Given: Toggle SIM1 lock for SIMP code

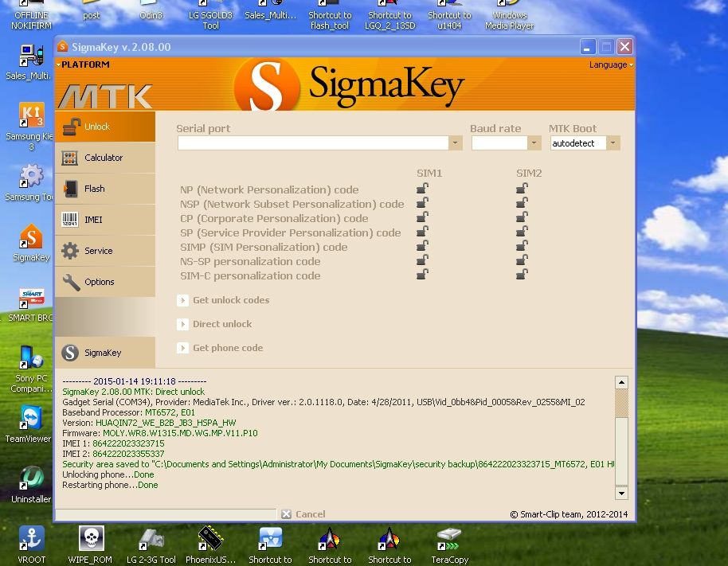Looking at the screenshot, I should pos(422,246).
